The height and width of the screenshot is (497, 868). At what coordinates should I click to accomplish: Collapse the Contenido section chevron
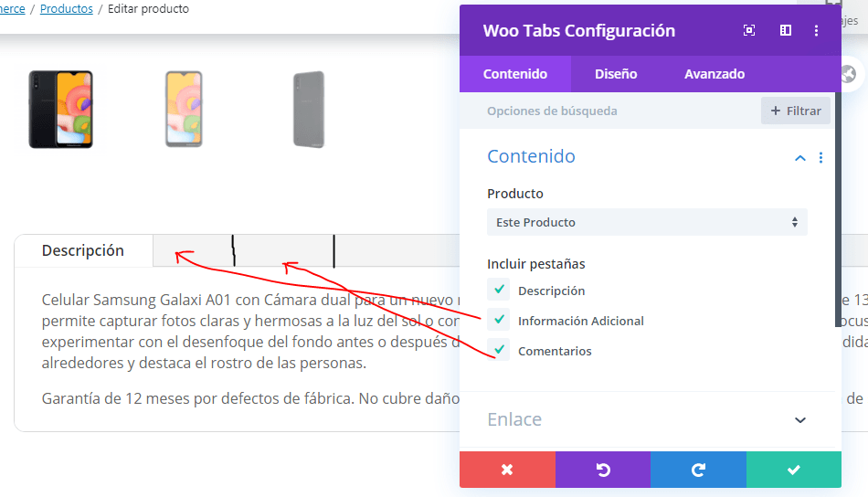tap(799, 158)
